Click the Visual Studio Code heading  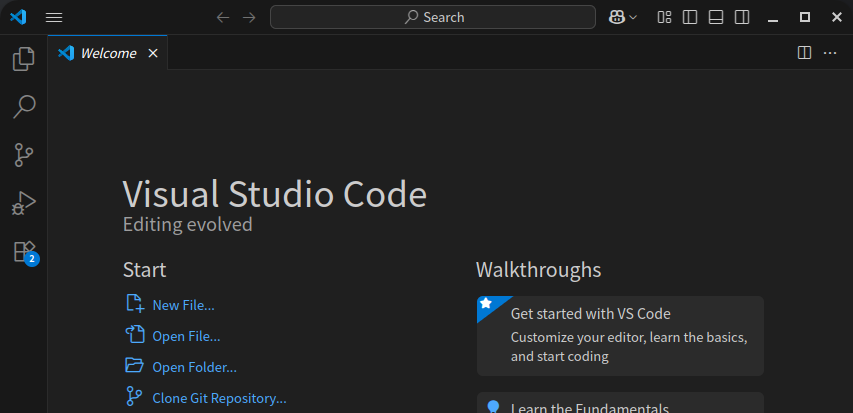275,194
